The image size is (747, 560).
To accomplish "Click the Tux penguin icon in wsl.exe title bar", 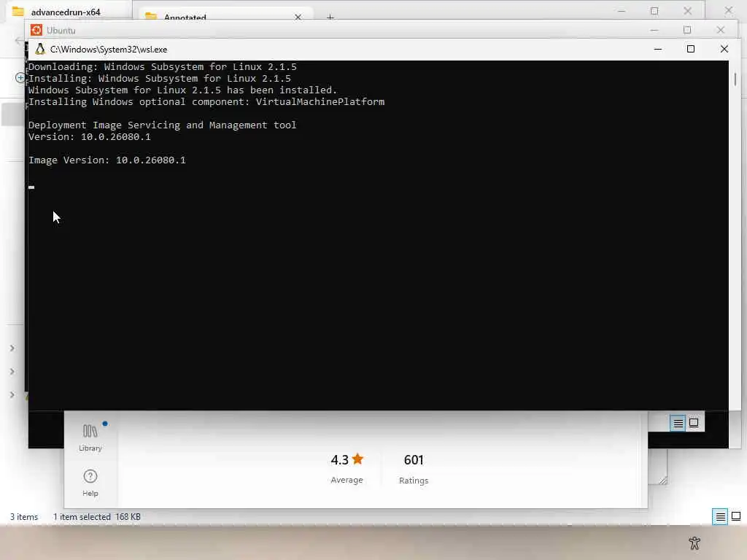I will 40,49.
